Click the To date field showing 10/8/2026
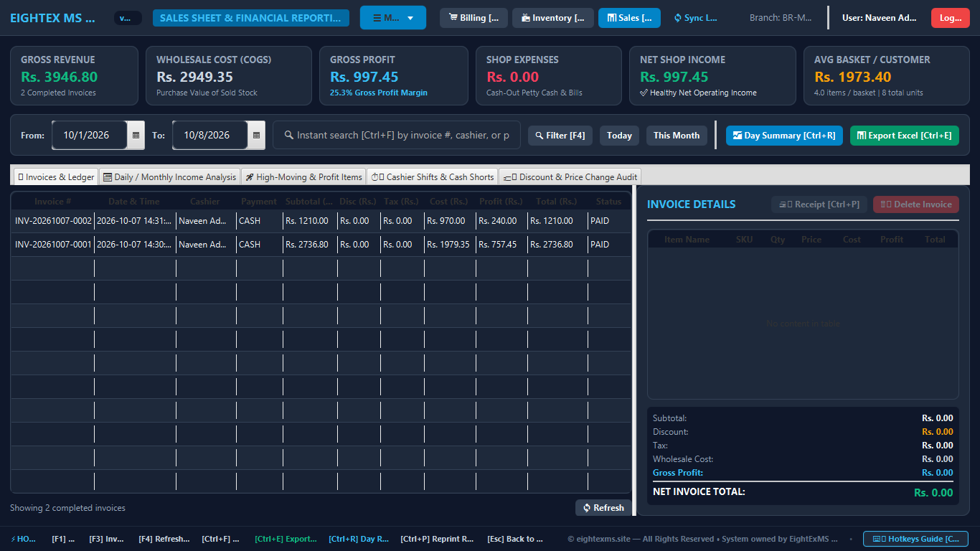 [x=209, y=135]
